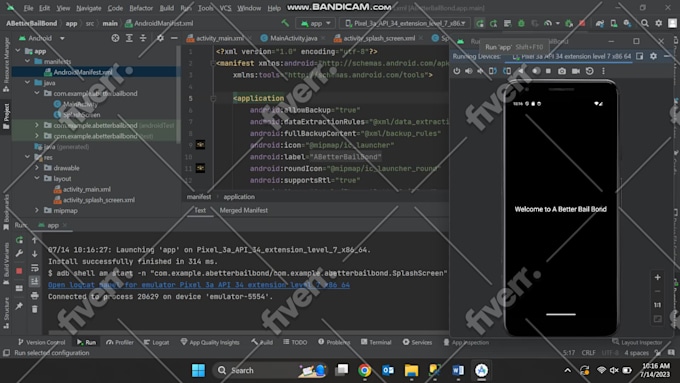Open the 'app' run configuration dropdown
The width and height of the screenshot is (680, 383).
click(316, 23)
